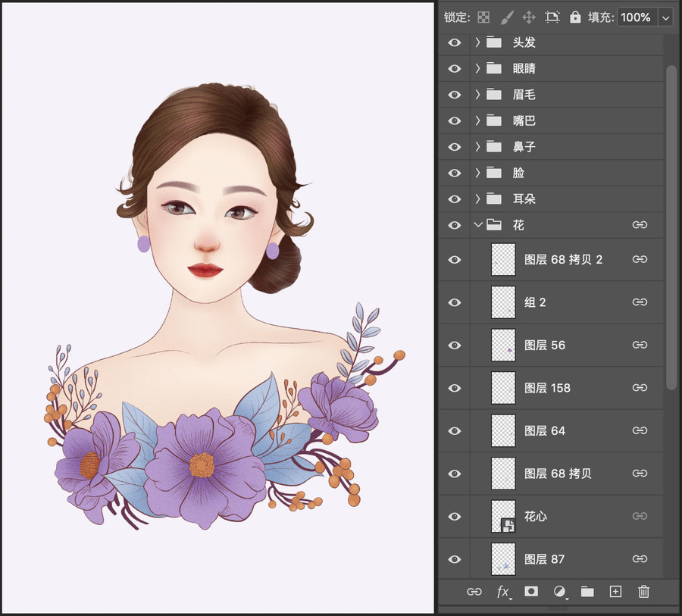Click the 填充 label text
The image size is (682, 616).
point(601,18)
